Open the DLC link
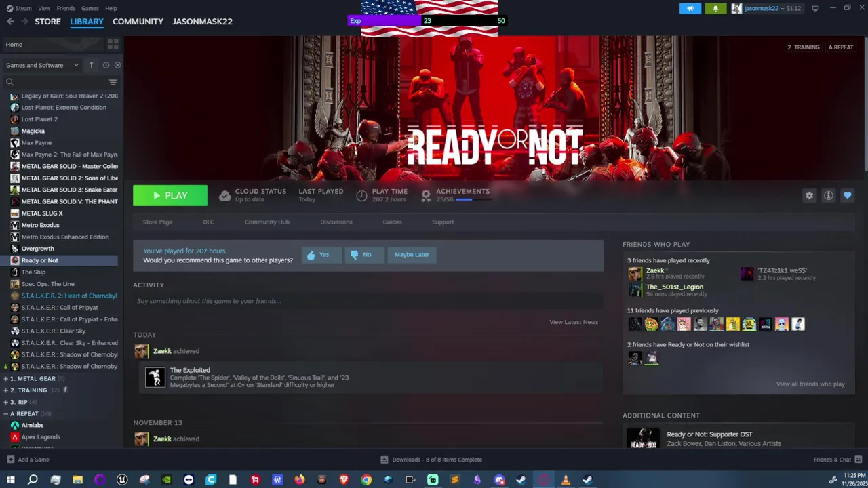 (208, 222)
